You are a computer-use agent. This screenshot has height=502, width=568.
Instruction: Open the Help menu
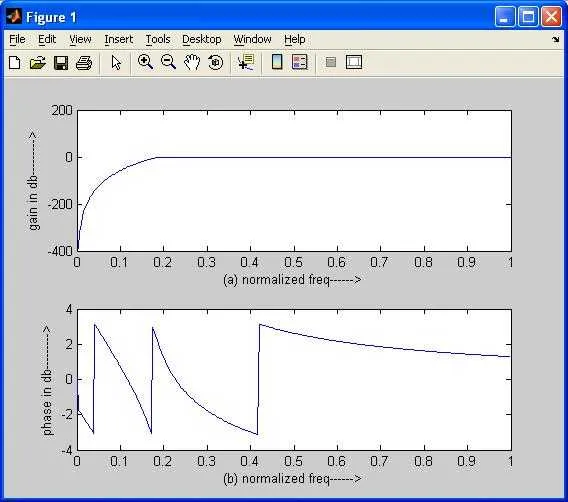pyautogui.click(x=295, y=39)
